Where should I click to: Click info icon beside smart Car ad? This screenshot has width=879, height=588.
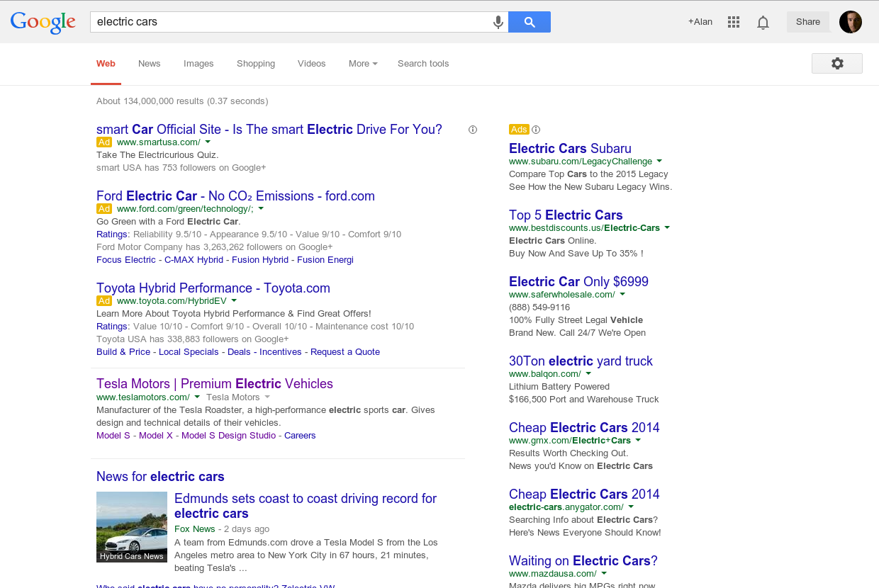[473, 130]
